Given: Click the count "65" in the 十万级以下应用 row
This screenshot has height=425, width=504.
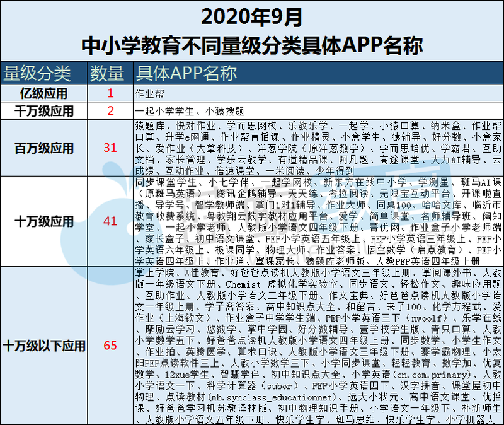Looking at the screenshot, I should coord(110,346).
